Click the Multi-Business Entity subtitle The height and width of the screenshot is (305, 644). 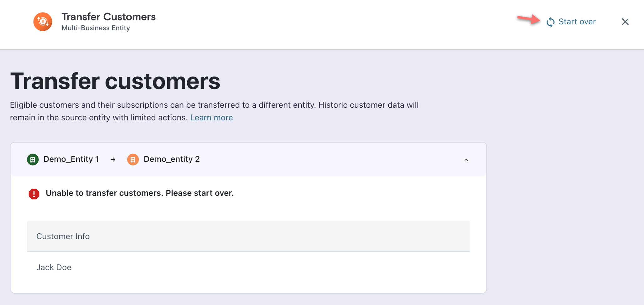[96, 28]
